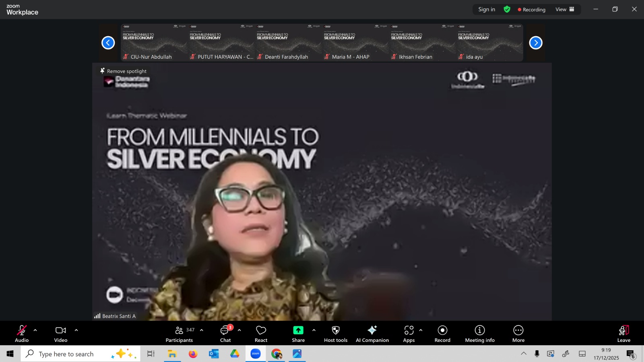Click the green Share screen icon

coord(298,330)
